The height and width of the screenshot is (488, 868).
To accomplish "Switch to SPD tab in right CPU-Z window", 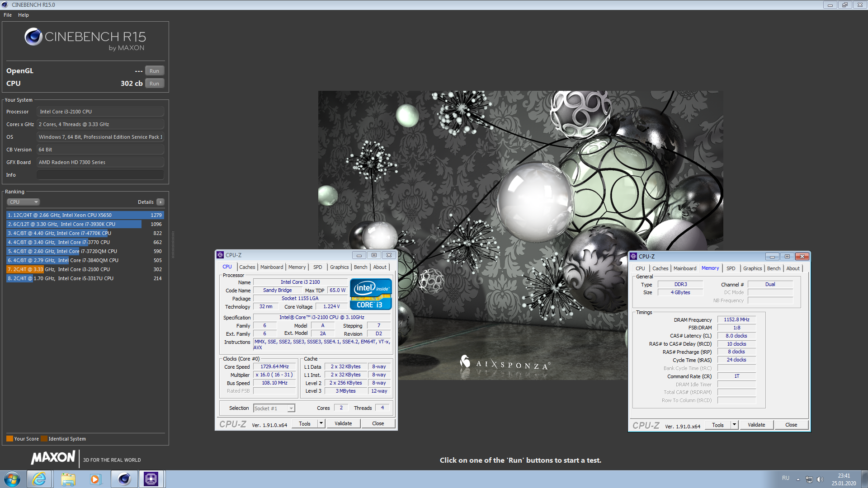I will pyautogui.click(x=731, y=268).
